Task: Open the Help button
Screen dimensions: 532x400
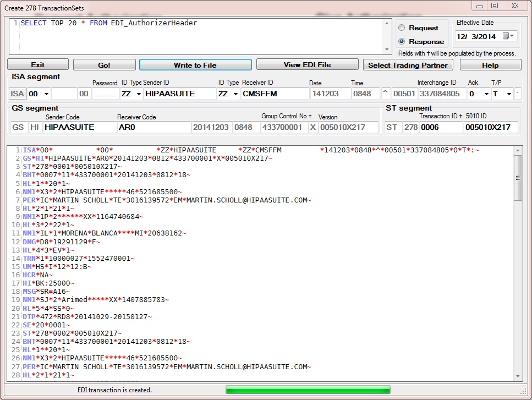Action: [x=490, y=65]
